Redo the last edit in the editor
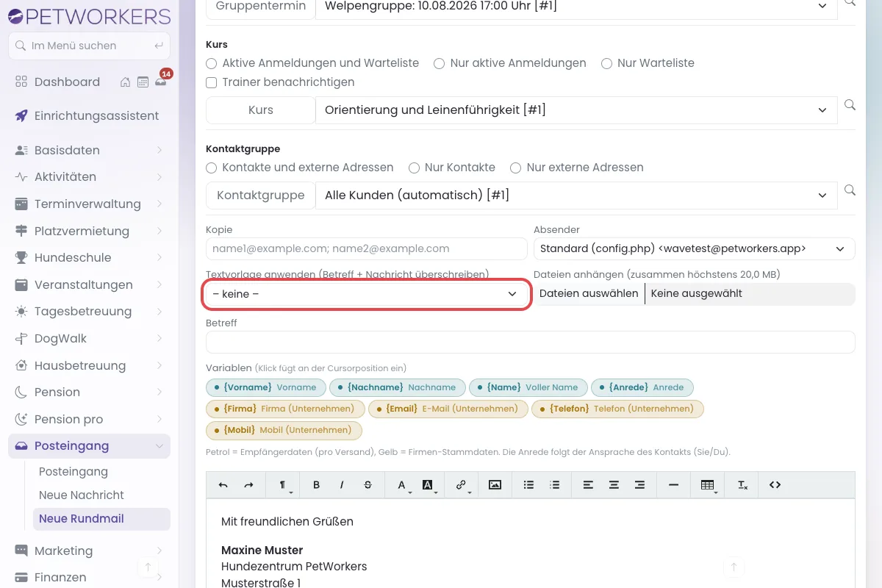 pyautogui.click(x=248, y=485)
